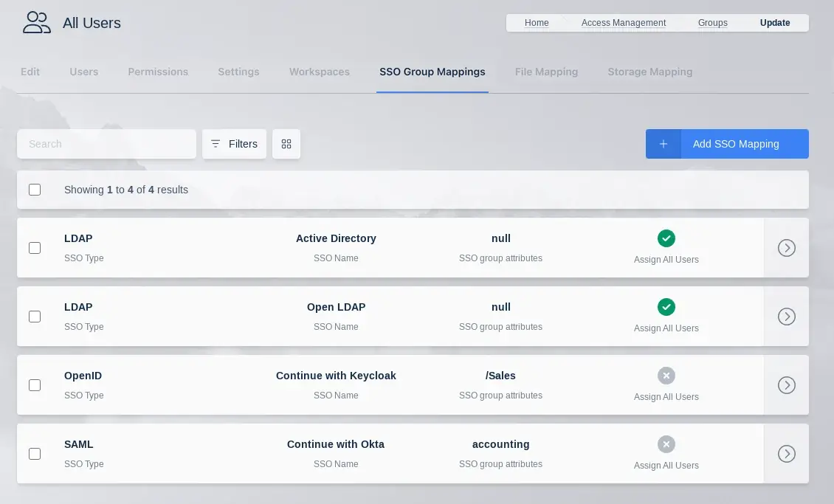Switch to grid view layout icon
834x504 pixels.
click(x=286, y=144)
